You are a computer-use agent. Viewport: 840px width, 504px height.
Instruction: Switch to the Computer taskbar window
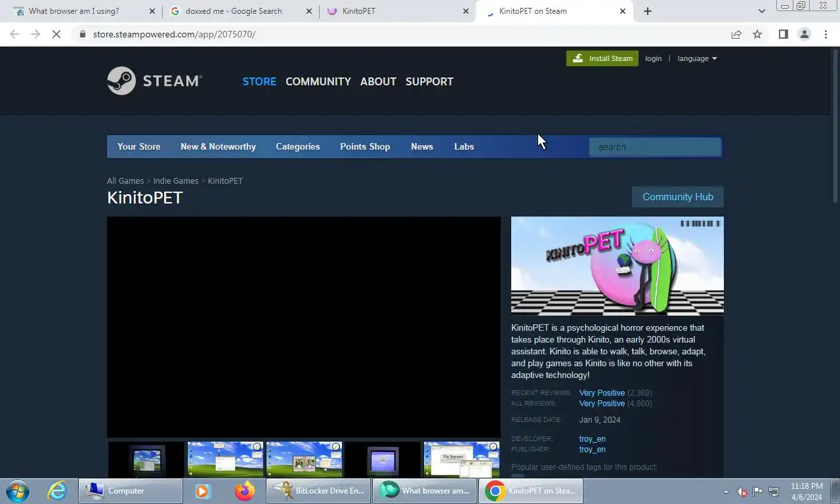(x=131, y=491)
